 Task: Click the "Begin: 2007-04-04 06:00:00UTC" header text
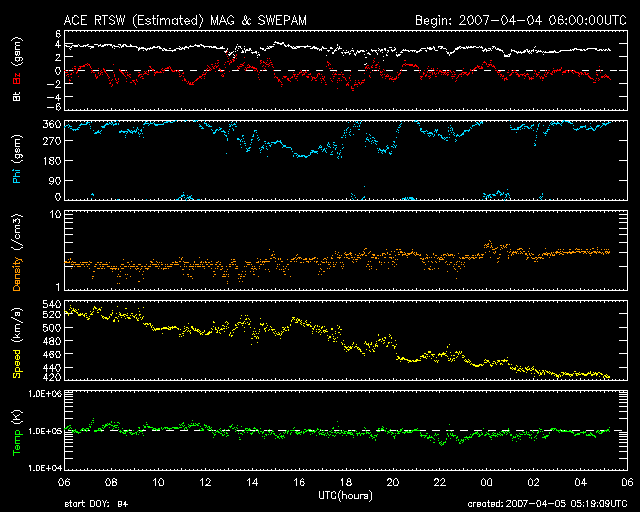[521, 20]
